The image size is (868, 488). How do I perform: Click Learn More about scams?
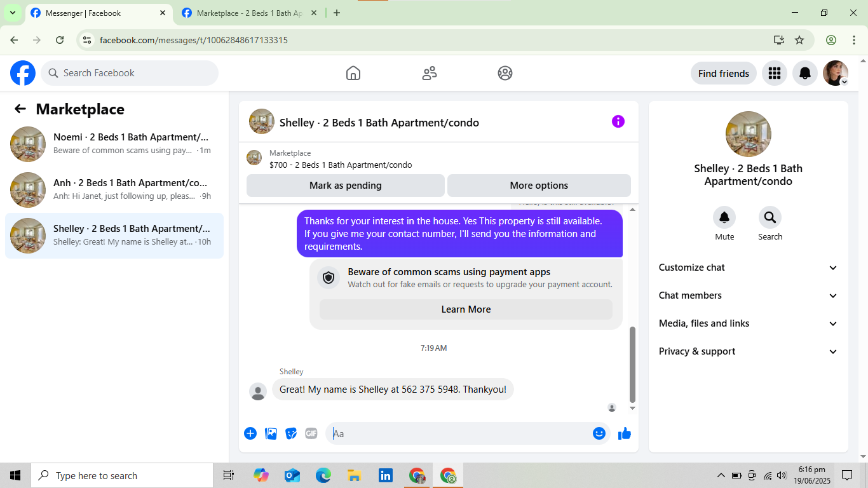pyautogui.click(x=466, y=309)
